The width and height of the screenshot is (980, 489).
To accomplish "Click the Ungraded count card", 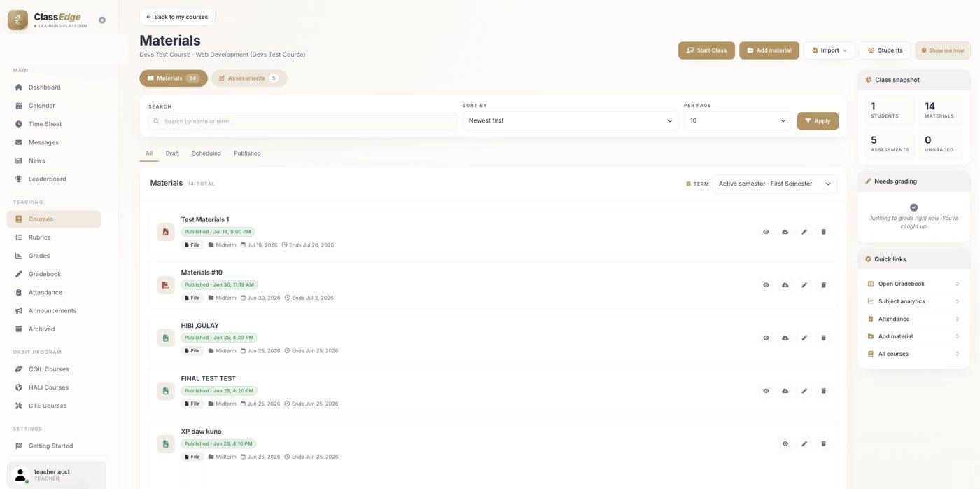I will [941, 144].
